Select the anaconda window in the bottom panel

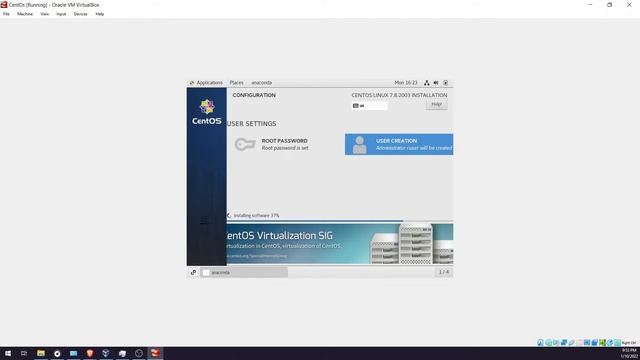[244, 272]
